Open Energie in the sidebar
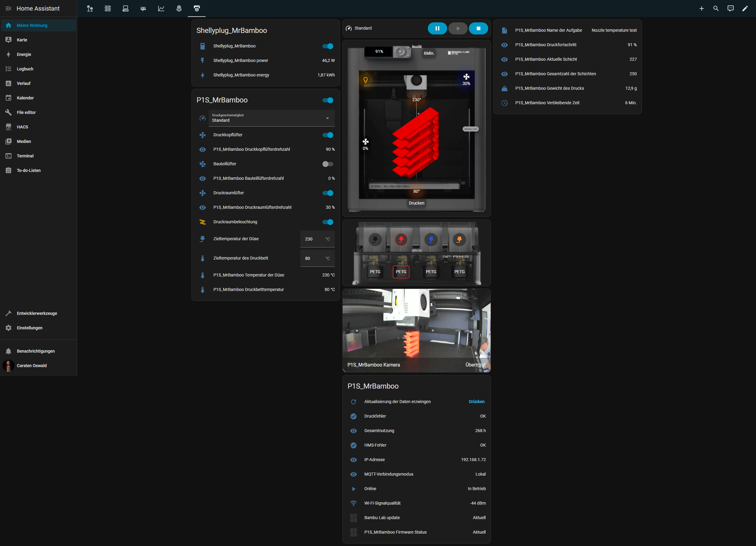756x546 pixels. [24, 54]
